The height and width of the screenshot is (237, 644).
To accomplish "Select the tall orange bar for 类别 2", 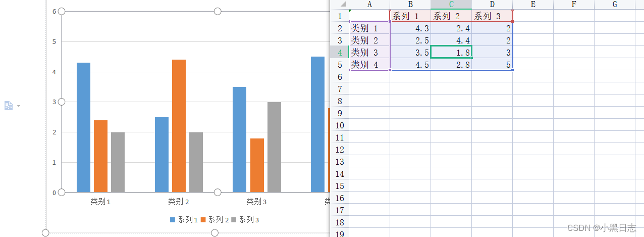I will (179, 126).
